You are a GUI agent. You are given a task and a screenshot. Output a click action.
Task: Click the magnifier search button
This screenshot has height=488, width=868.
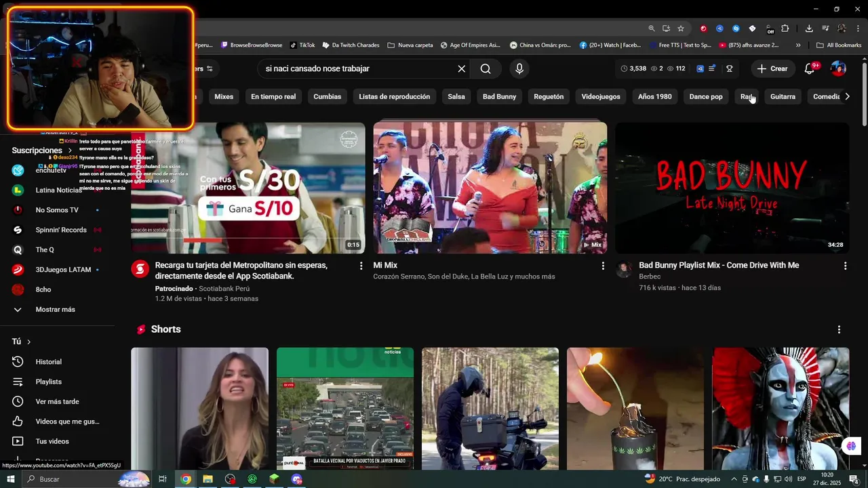coord(486,68)
